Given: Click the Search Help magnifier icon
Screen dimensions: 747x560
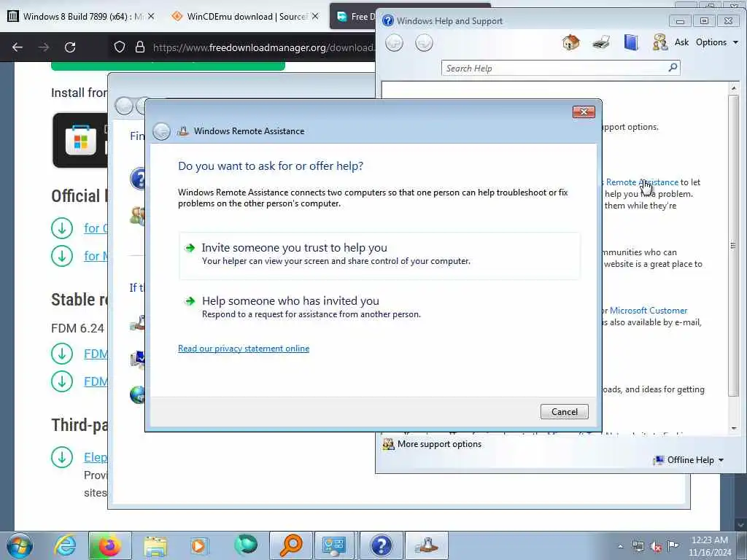Looking at the screenshot, I should tap(673, 68).
